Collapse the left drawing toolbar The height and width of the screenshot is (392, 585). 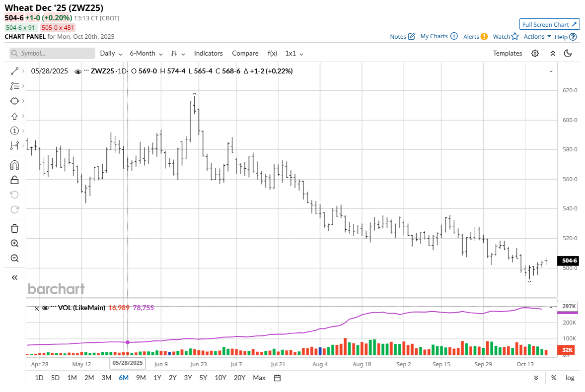[x=14, y=277]
